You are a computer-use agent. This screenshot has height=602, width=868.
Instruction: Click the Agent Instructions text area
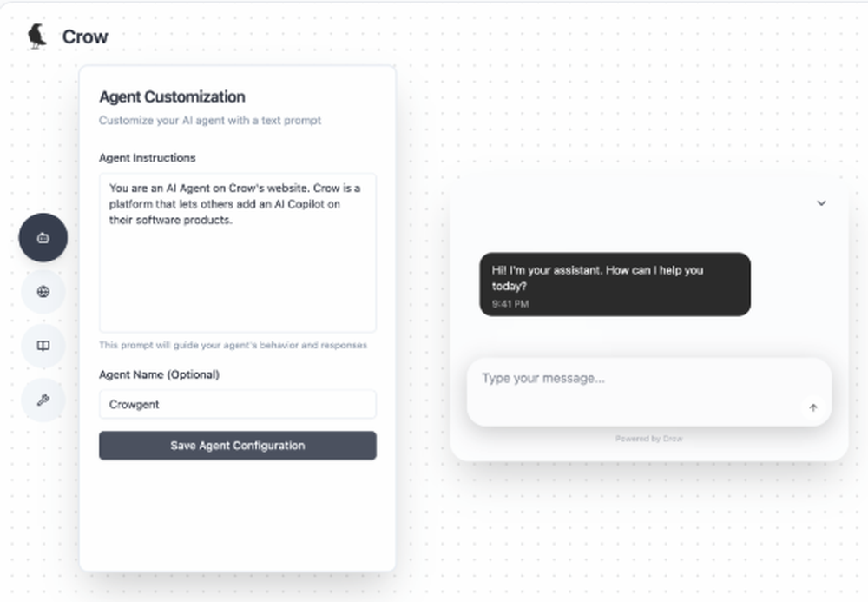237,252
